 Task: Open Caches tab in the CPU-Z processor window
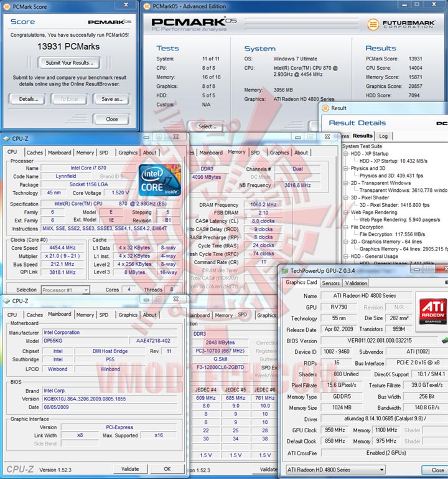(x=34, y=153)
